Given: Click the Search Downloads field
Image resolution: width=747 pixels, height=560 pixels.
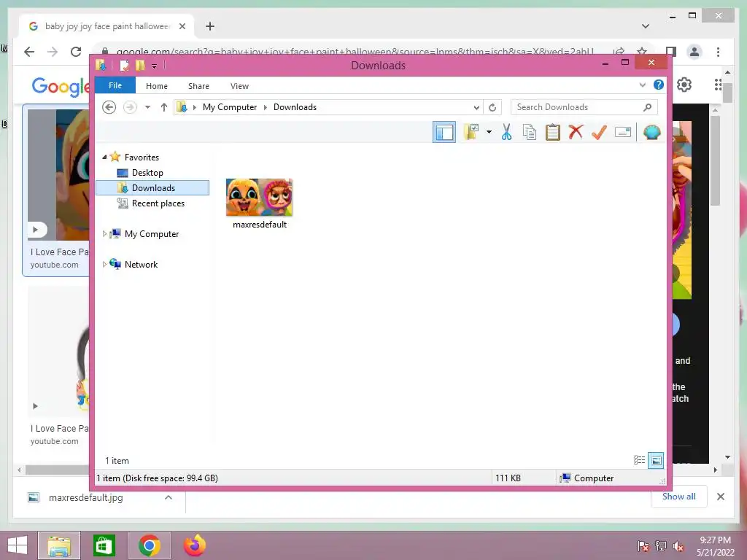Looking at the screenshot, I should click(x=584, y=107).
